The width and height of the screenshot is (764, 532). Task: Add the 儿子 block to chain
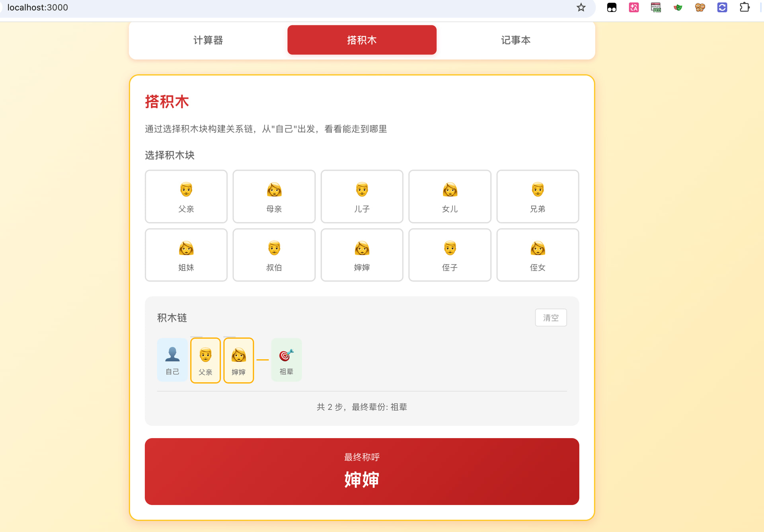pos(362,197)
